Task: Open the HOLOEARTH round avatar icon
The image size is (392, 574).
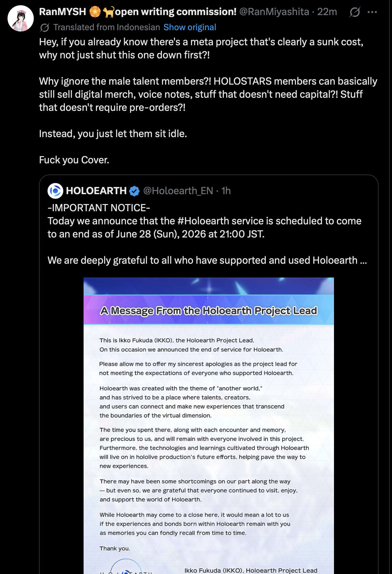Action: 55,191
